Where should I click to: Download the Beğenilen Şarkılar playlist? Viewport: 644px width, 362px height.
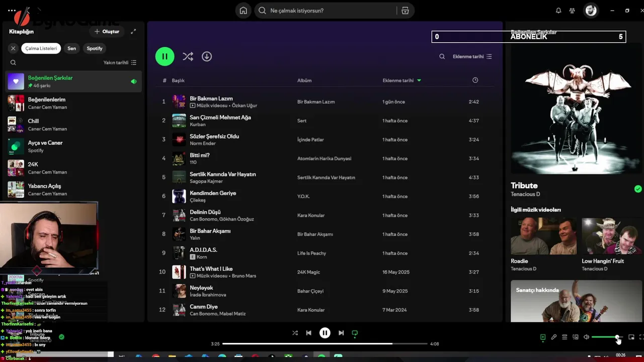[207, 56]
